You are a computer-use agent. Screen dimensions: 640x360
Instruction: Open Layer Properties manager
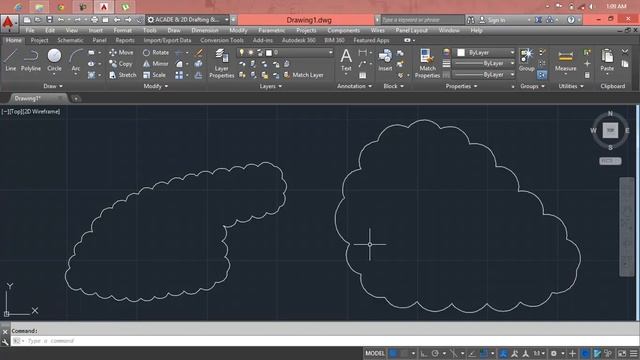pos(222,63)
